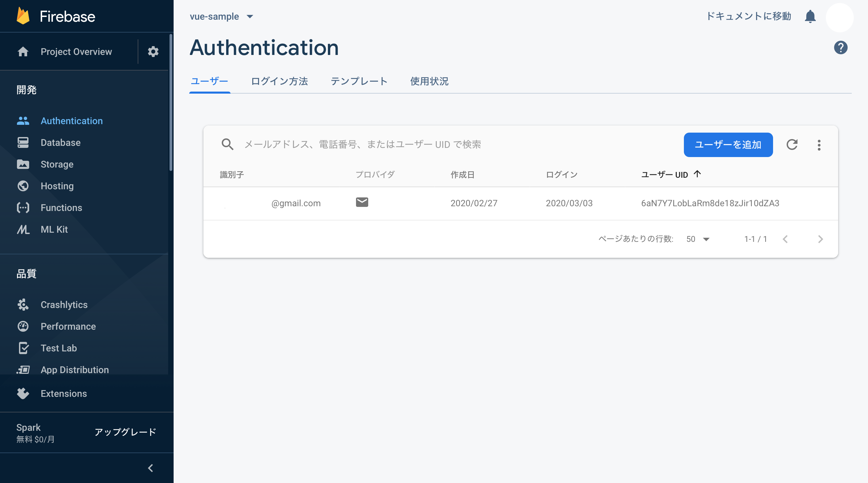Click the ユーザーを追加 button

(728, 145)
